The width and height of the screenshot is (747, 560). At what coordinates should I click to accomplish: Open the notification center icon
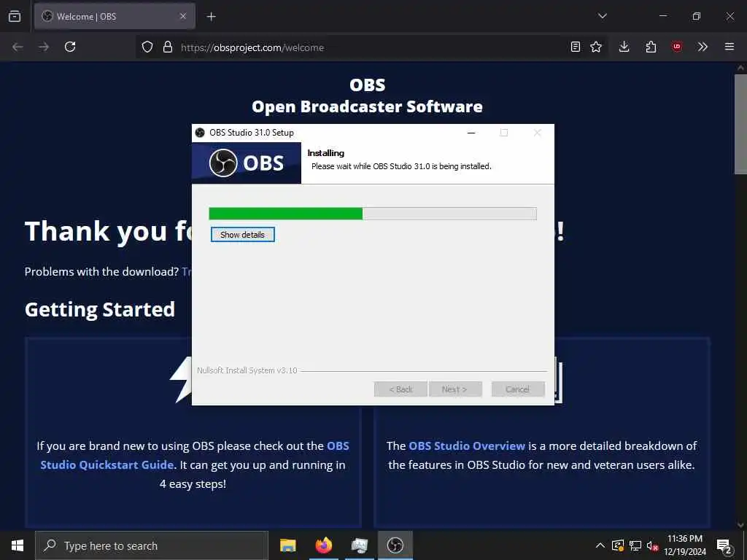coord(724,545)
